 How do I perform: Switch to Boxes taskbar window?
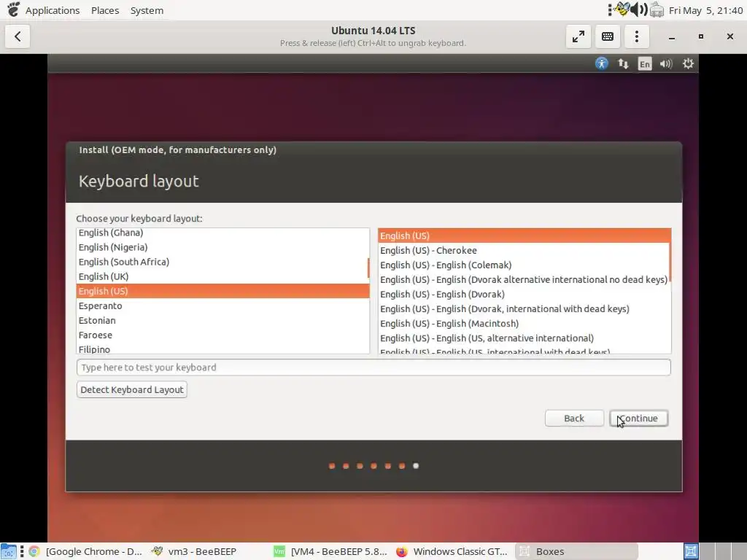(x=576, y=551)
